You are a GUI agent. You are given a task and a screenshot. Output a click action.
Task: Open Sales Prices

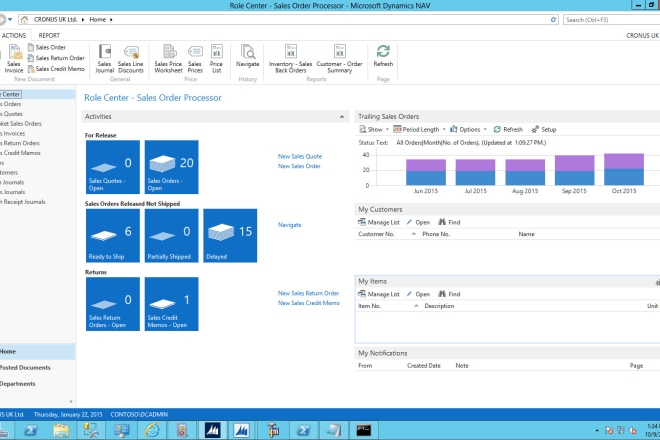(x=195, y=59)
